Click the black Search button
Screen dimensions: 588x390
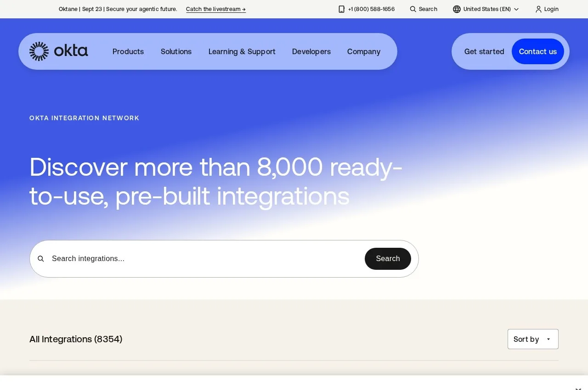(388, 259)
